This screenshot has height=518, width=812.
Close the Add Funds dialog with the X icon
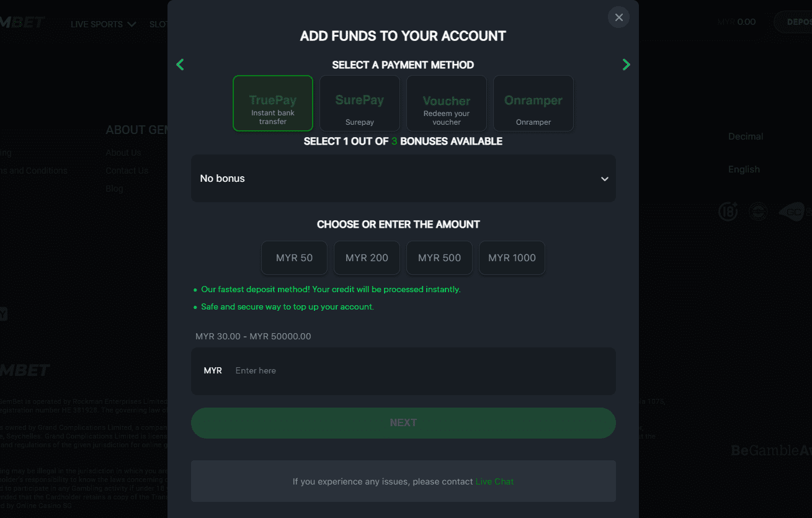tap(618, 17)
